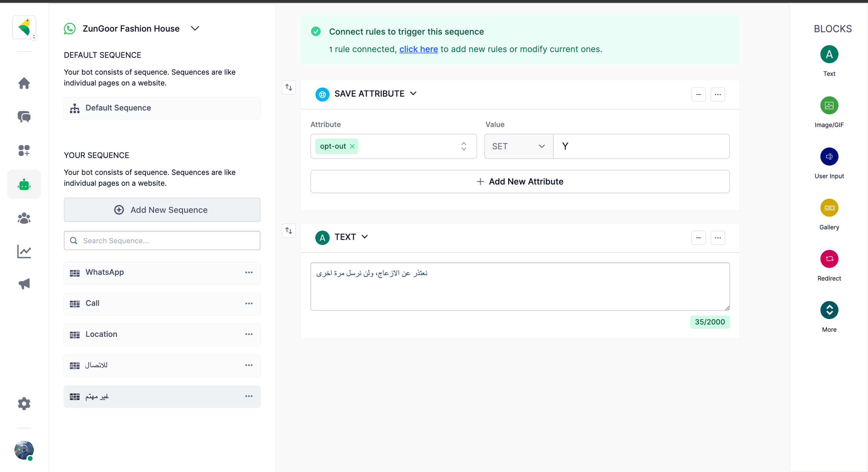Add a Gallery block
The width and height of the screenshot is (868, 472).
click(829, 208)
